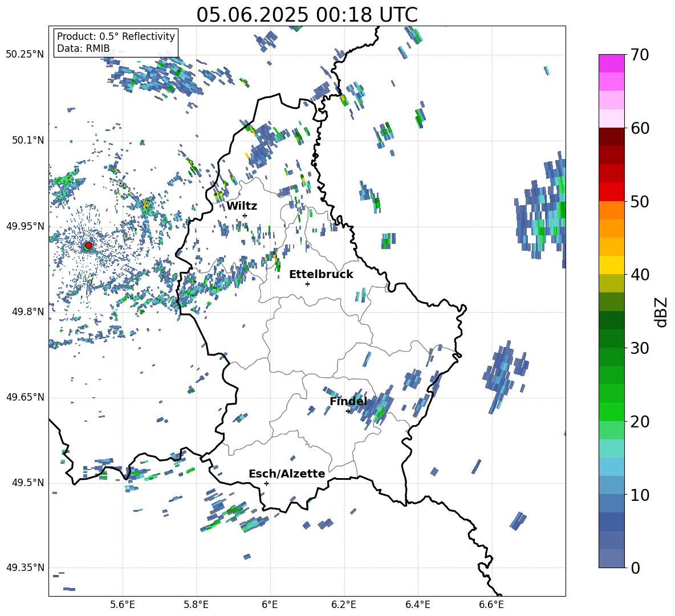Click the Wiltz city label

click(242, 206)
